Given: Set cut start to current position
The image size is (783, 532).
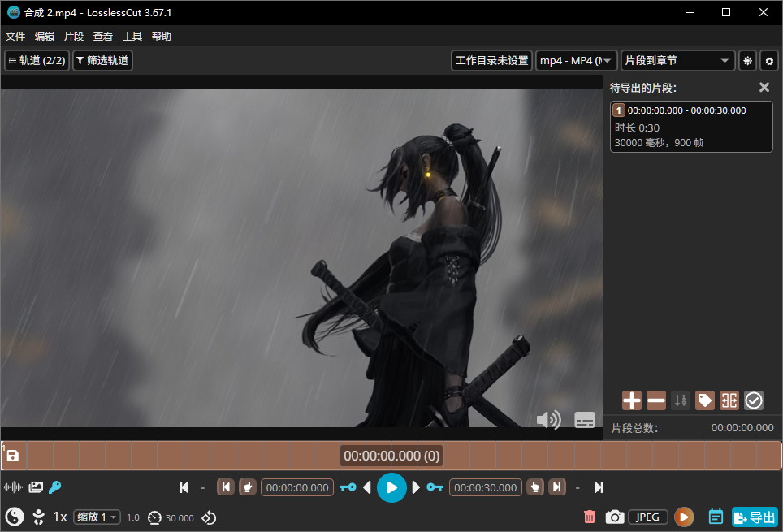Looking at the screenshot, I should click(x=248, y=487).
